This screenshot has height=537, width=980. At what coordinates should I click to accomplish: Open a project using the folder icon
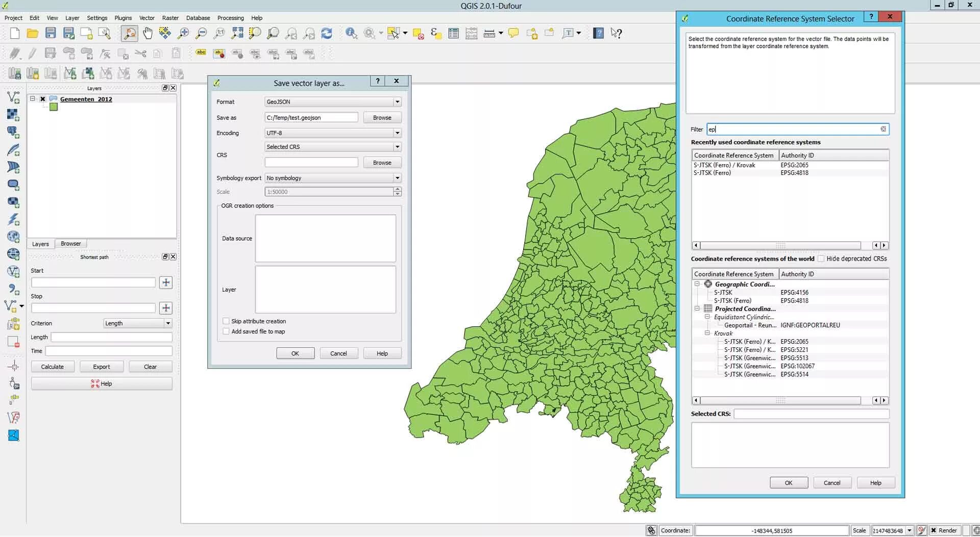click(33, 34)
